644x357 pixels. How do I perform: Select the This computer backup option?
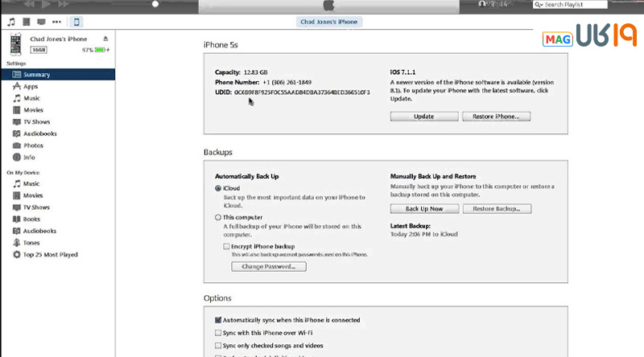[x=218, y=217]
